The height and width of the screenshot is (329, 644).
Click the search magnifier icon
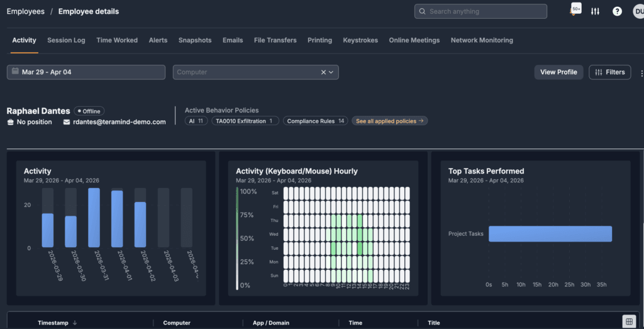point(422,11)
